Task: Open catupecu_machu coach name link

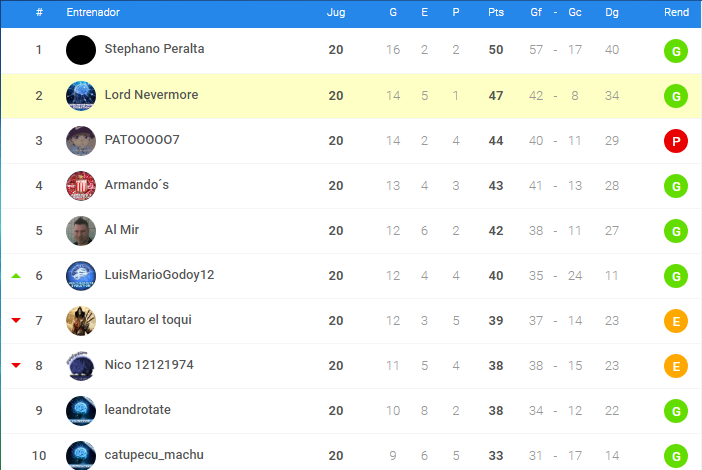Action: tap(154, 455)
